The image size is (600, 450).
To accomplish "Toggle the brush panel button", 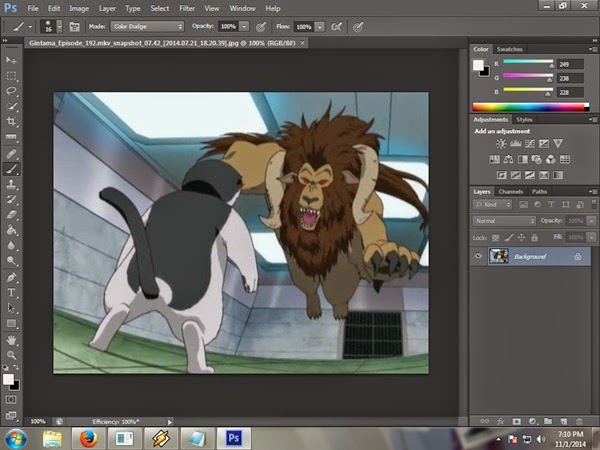I will [74, 26].
